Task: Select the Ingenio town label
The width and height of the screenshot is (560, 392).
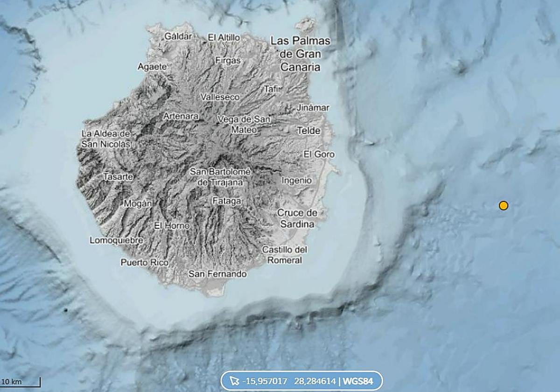Action: pyautogui.click(x=296, y=180)
